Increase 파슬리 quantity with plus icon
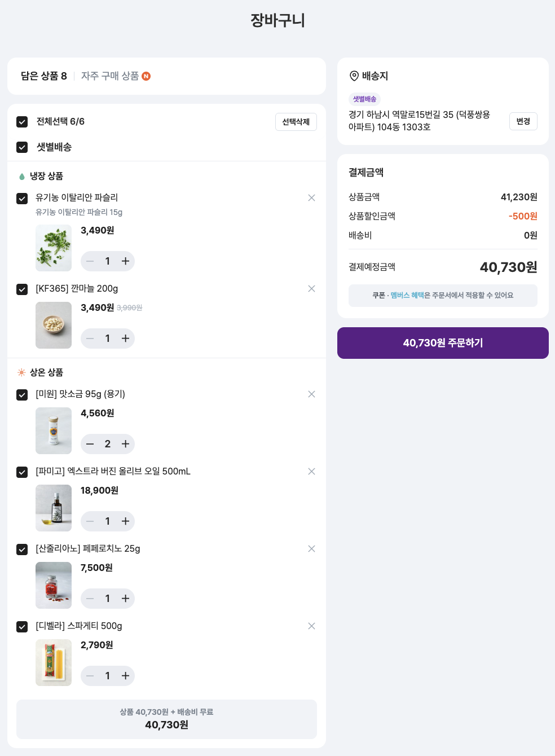The image size is (555, 756). tap(125, 261)
